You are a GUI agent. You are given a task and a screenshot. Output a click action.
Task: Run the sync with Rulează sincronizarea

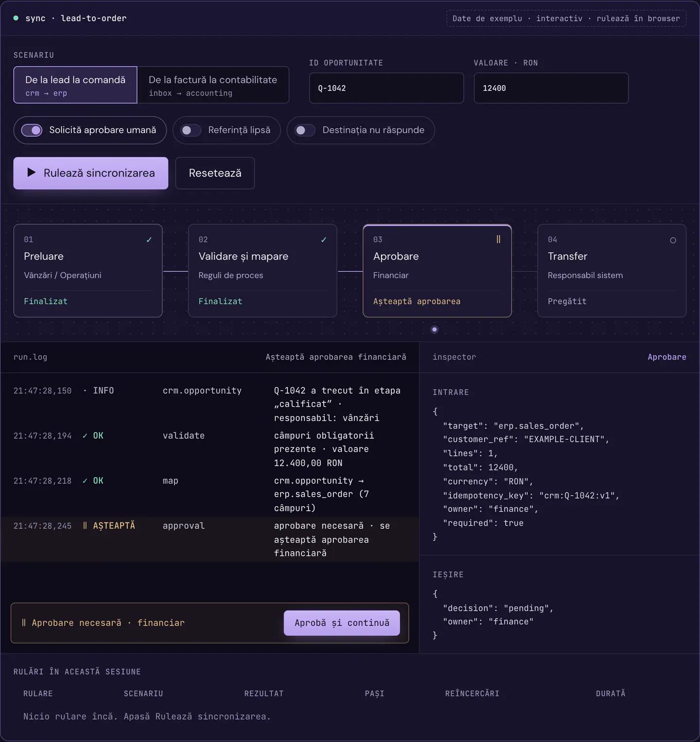pyautogui.click(x=91, y=173)
